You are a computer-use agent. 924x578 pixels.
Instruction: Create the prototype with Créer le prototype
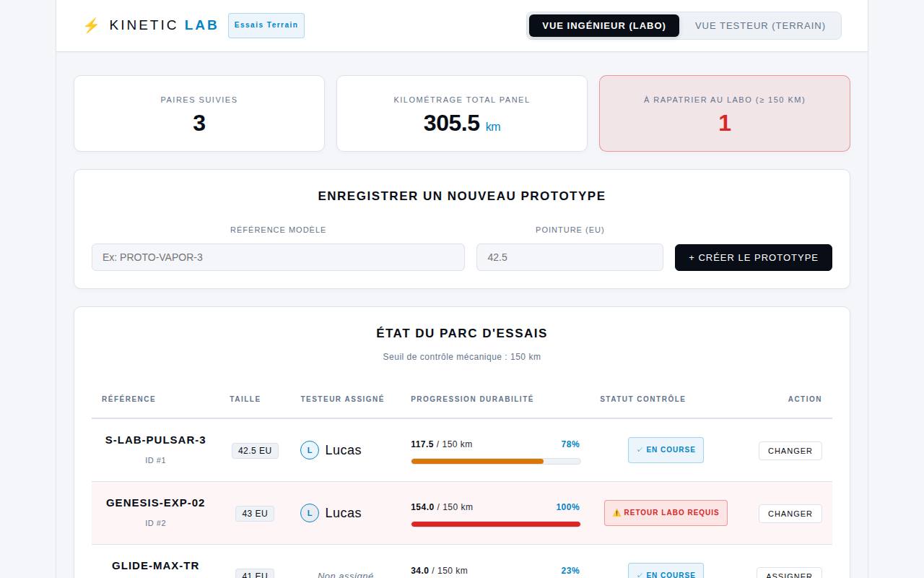coord(754,257)
